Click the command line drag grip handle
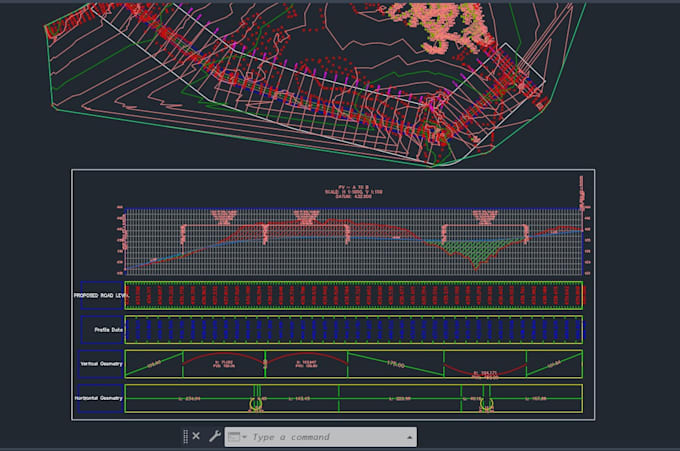This screenshot has height=451, width=680. [x=186, y=436]
